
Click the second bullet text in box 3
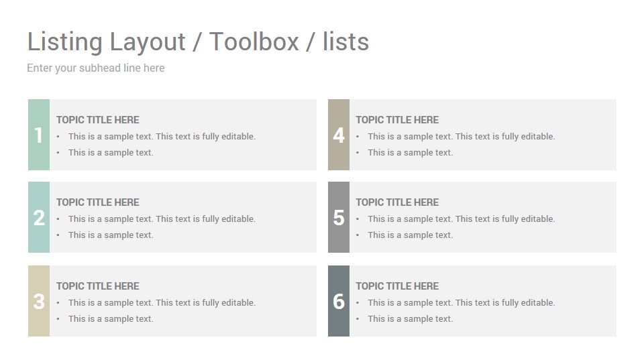tap(111, 319)
